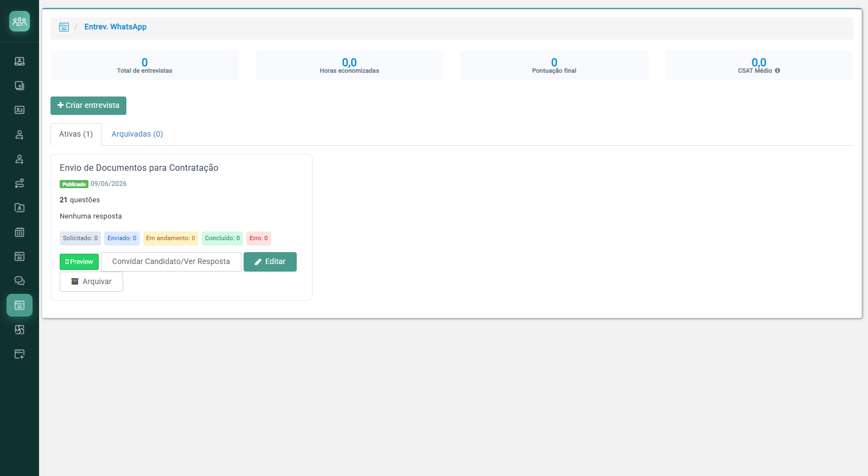Open the chat bubbles icon in the sidebar
The height and width of the screenshot is (476, 868).
[20, 281]
